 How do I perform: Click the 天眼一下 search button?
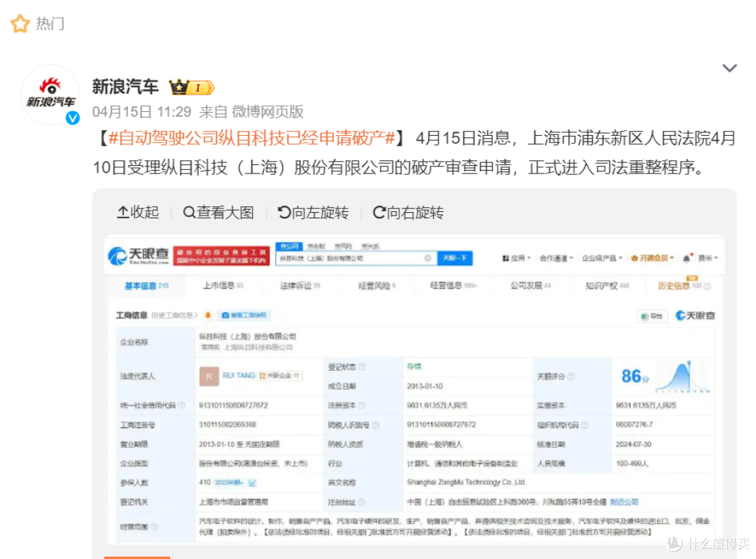pyautogui.click(x=455, y=258)
